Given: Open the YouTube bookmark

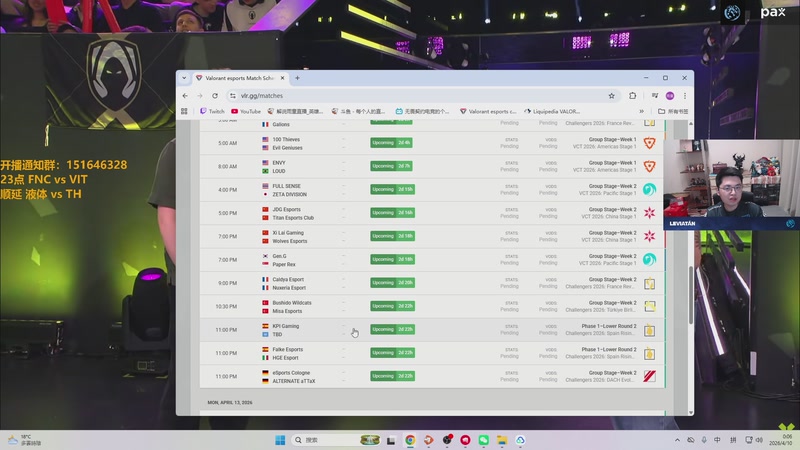Looking at the screenshot, I should point(246,111).
